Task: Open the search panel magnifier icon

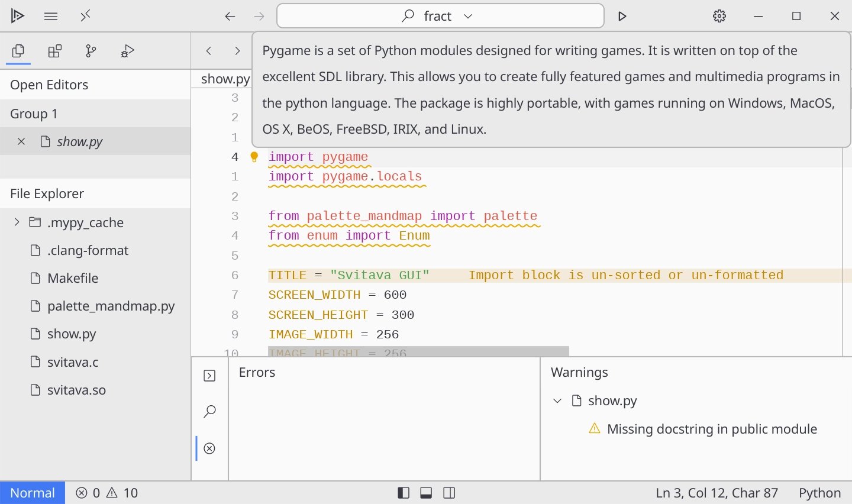Action: [209, 412]
